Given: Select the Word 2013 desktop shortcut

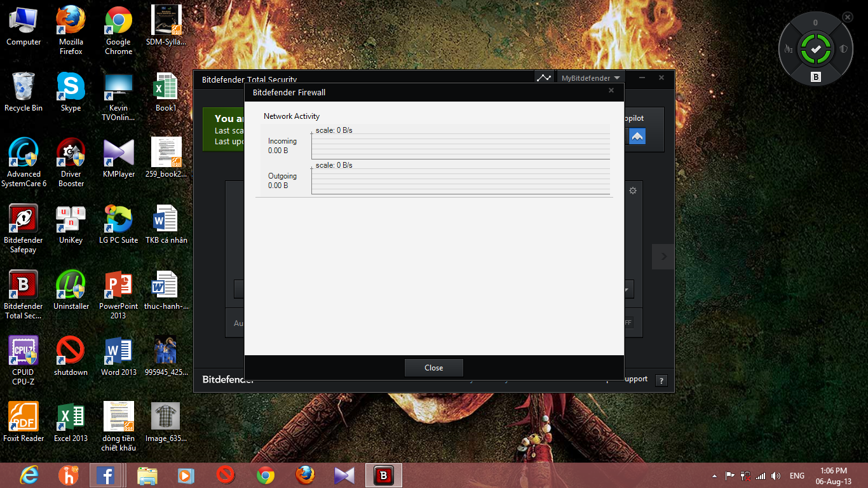Looking at the screenshot, I should tap(119, 356).
